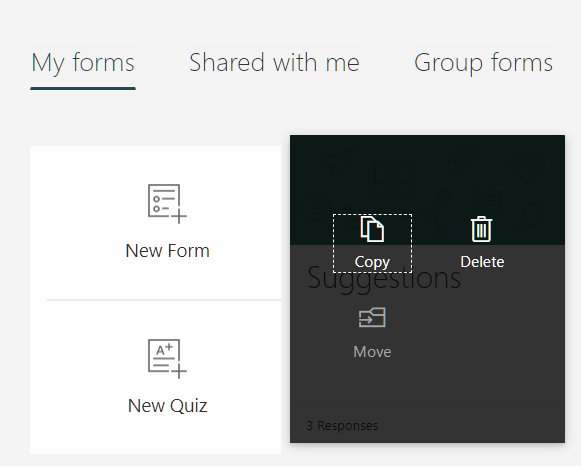Click the New Form text label
Screen dimensions: 581x466
pyautogui.click(x=167, y=251)
